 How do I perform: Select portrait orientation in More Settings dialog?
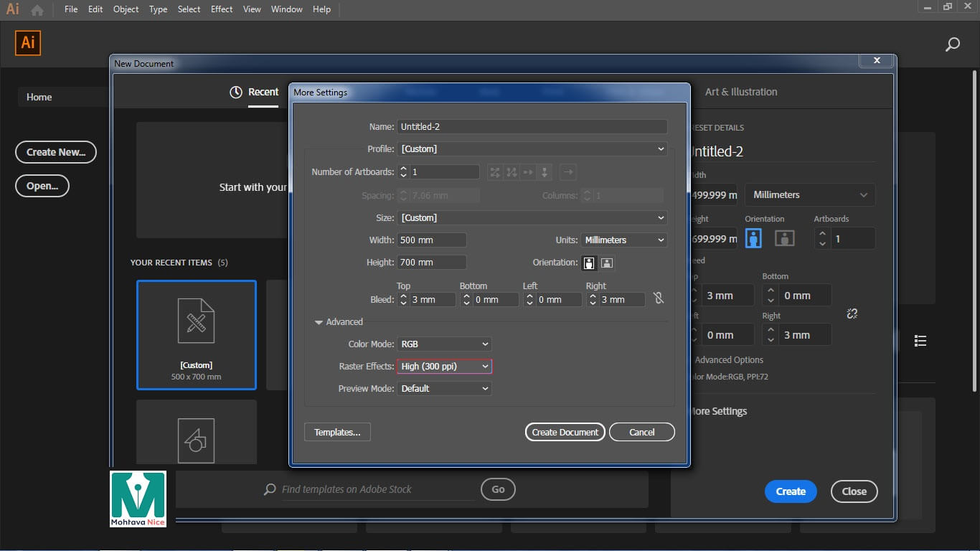[x=589, y=263]
